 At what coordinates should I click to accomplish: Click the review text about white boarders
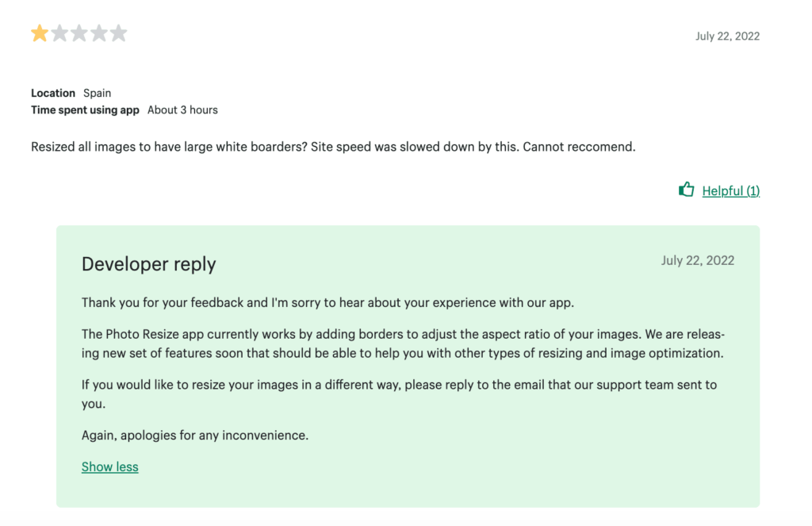pyautogui.click(x=333, y=147)
